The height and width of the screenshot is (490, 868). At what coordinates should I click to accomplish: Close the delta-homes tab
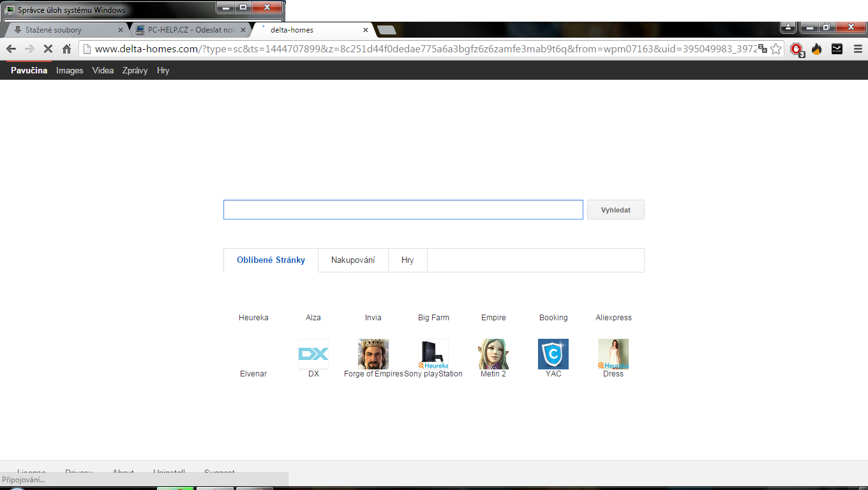[x=366, y=30]
